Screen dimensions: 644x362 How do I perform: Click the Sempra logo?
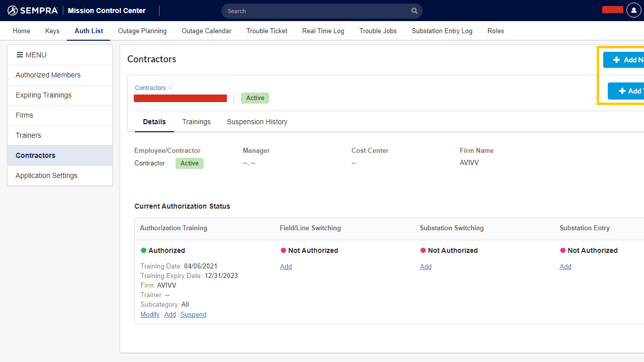pos(33,11)
